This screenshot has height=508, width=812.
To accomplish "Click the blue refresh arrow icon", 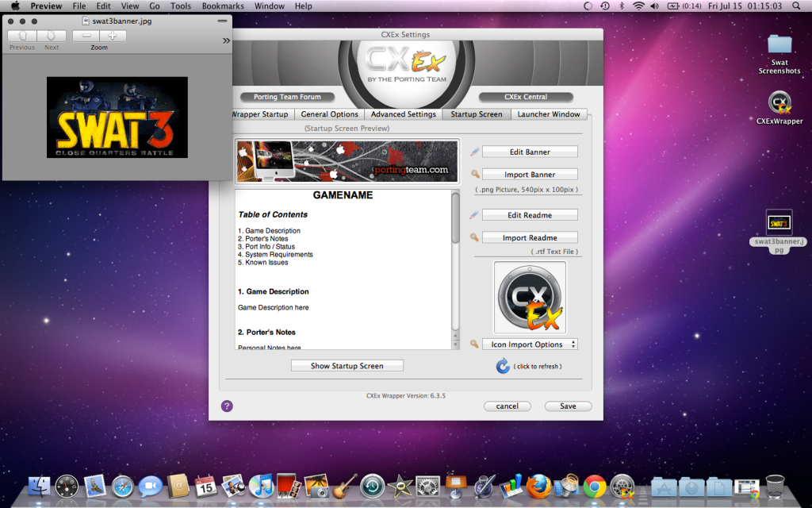I will point(503,366).
